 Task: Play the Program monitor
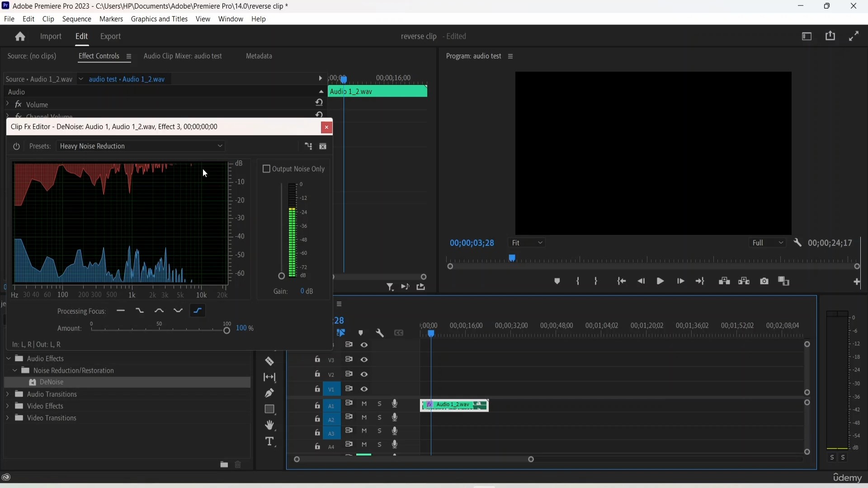coord(660,282)
